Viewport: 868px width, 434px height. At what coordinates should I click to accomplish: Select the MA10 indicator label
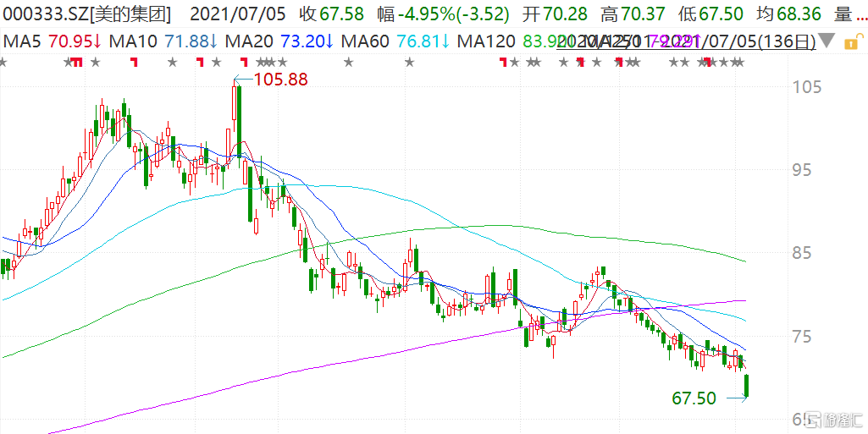coord(133,41)
